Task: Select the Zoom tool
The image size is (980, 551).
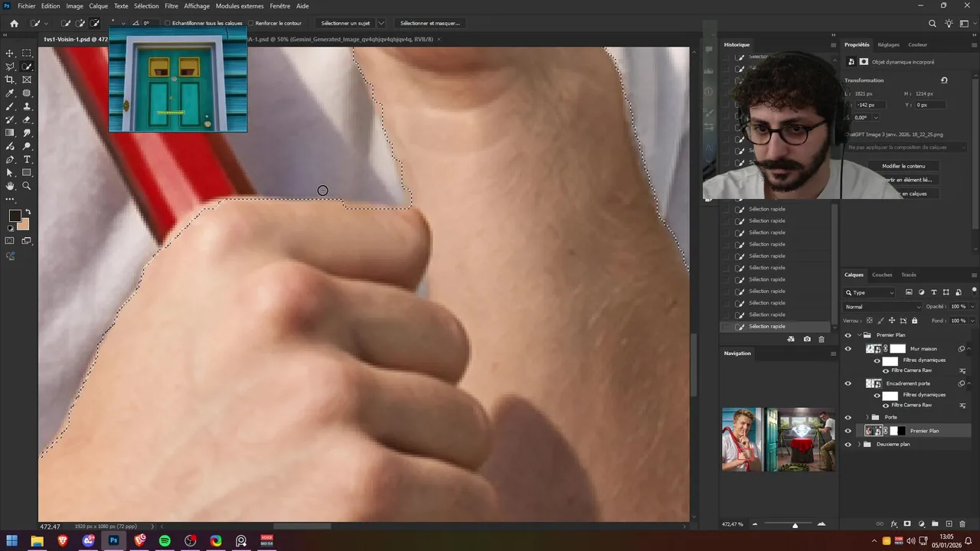Action: (27, 186)
